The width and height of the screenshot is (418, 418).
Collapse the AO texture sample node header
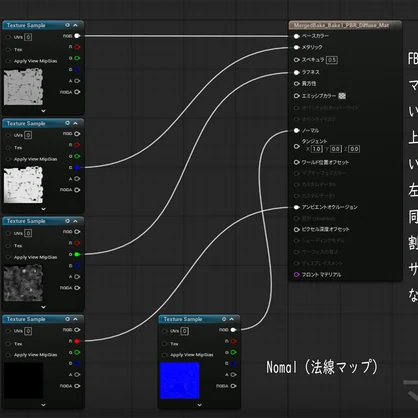(76, 319)
